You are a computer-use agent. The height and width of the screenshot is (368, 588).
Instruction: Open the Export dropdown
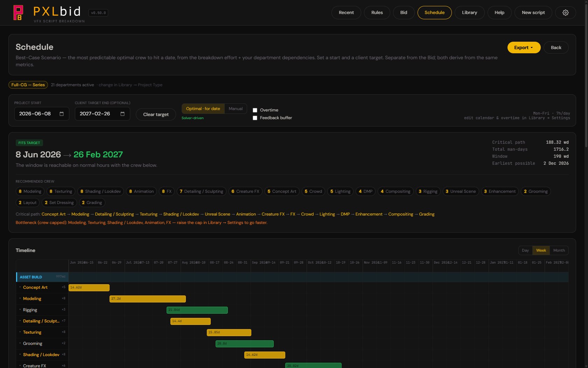point(524,48)
